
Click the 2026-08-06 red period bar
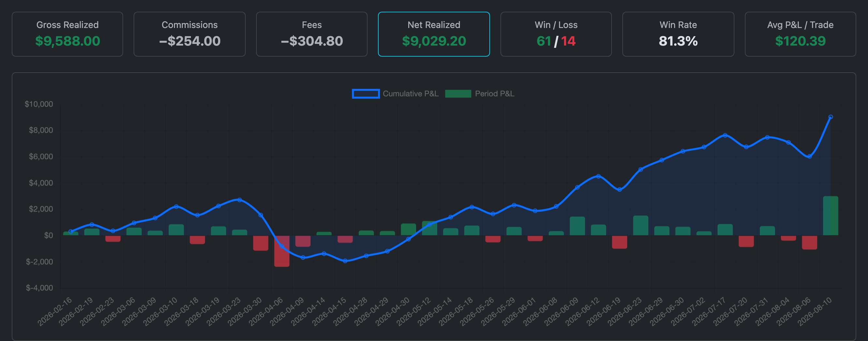click(x=809, y=242)
